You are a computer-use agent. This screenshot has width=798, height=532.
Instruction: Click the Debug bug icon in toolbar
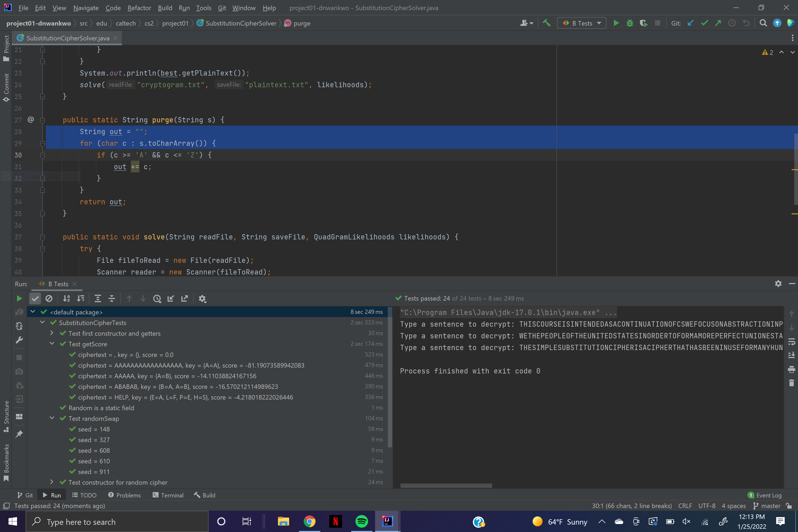[x=630, y=23]
